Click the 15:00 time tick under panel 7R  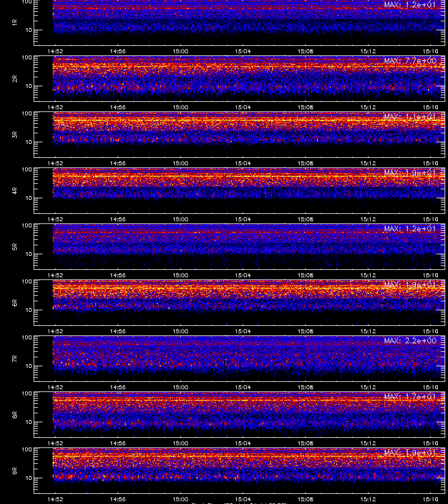pyautogui.click(x=180, y=387)
